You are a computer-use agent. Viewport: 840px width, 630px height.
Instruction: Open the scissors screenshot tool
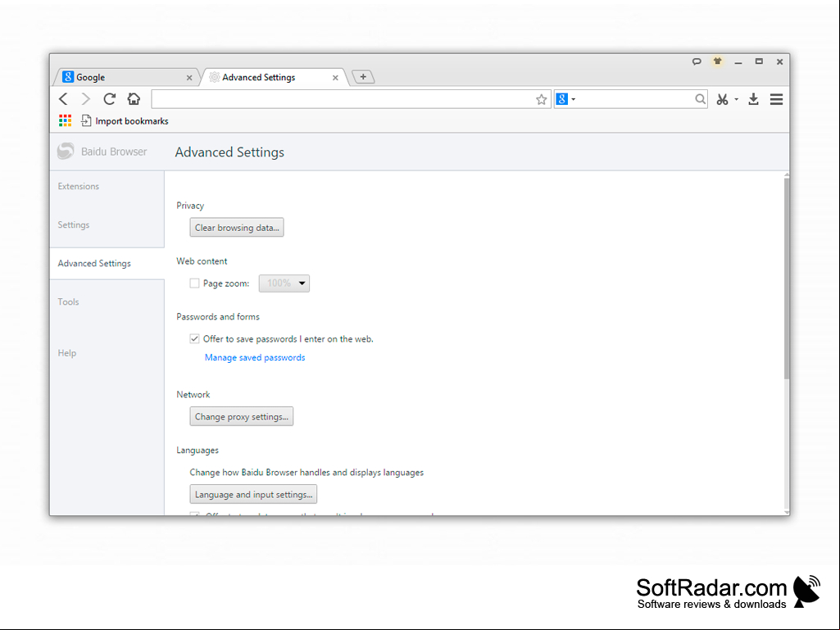pyautogui.click(x=722, y=100)
